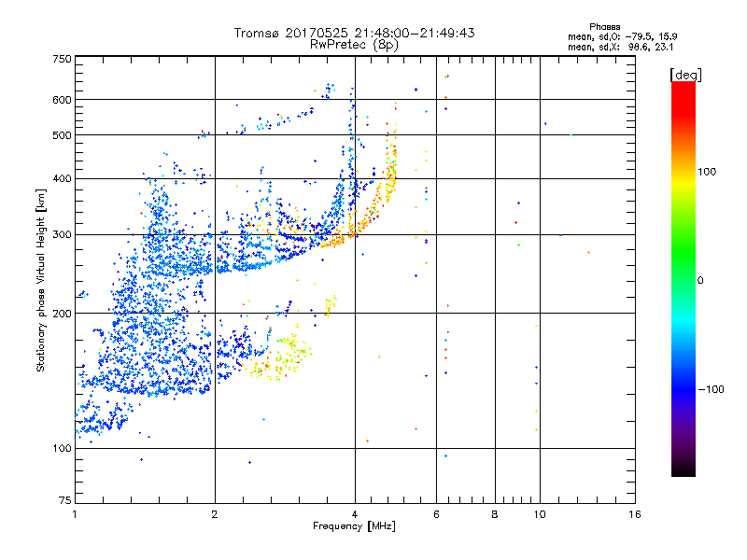
Task: Click the x-axis '8' tick label
Action: pos(495,514)
